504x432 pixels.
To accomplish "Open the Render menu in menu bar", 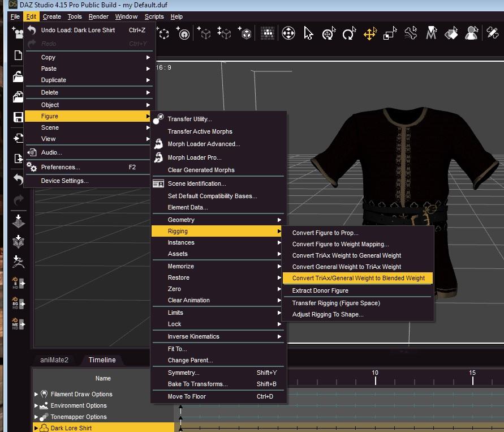I will click(98, 16).
